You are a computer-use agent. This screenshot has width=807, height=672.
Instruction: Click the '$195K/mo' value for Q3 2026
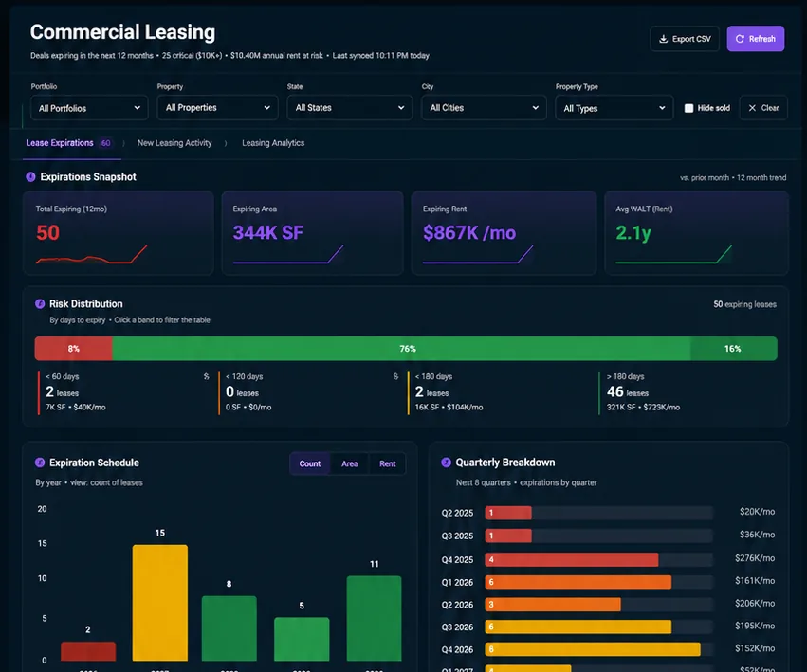click(755, 626)
